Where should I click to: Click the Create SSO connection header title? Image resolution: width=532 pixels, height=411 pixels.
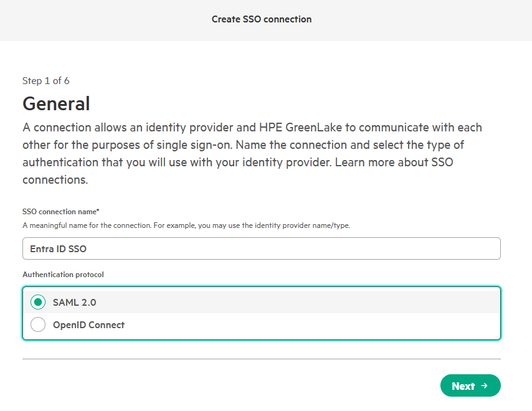pos(262,19)
